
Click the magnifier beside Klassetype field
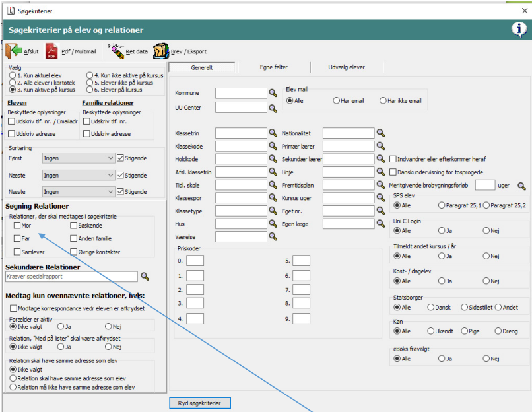point(273,211)
